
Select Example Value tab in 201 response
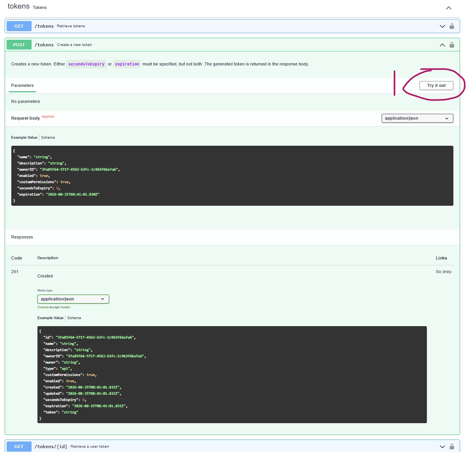[x=50, y=318]
